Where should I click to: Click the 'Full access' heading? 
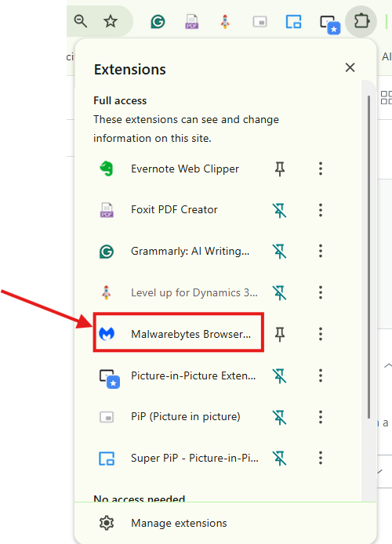(x=120, y=100)
